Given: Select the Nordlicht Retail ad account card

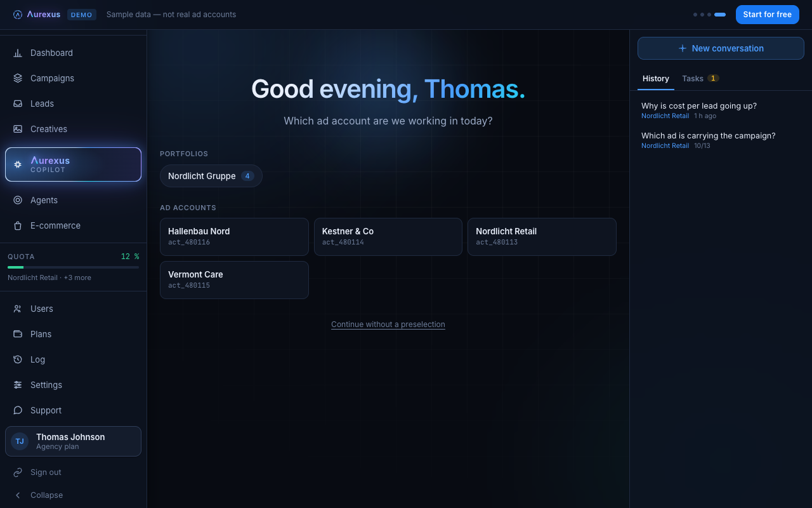Looking at the screenshot, I should (x=542, y=237).
